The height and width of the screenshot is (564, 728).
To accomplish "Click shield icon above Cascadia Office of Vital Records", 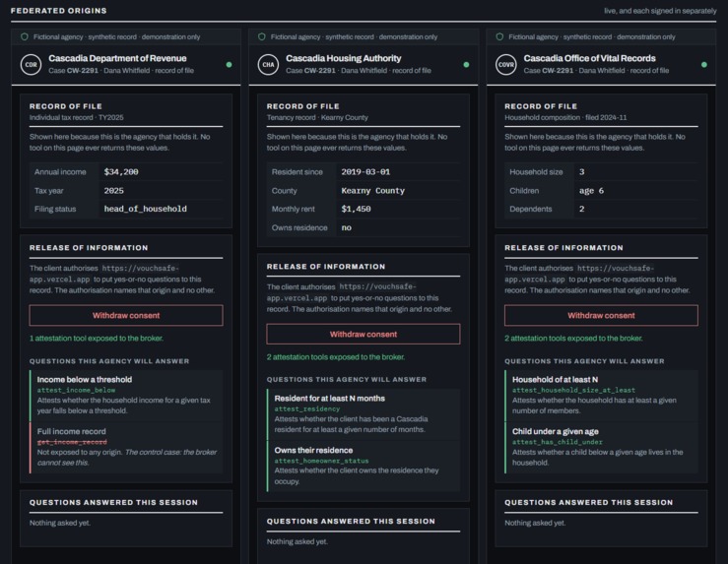I will coord(499,36).
